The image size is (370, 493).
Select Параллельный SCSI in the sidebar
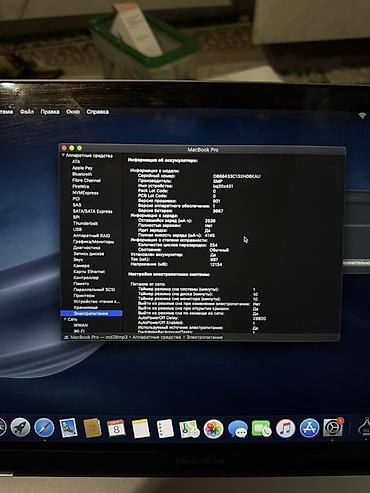pyautogui.click(x=94, y=290)
